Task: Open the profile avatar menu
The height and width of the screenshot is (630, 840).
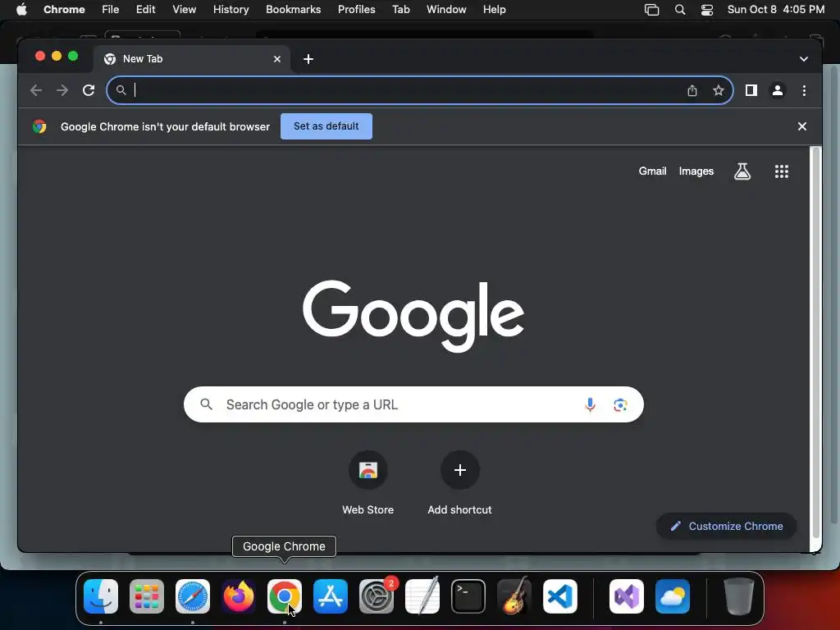Action: [x=778, y=90]
